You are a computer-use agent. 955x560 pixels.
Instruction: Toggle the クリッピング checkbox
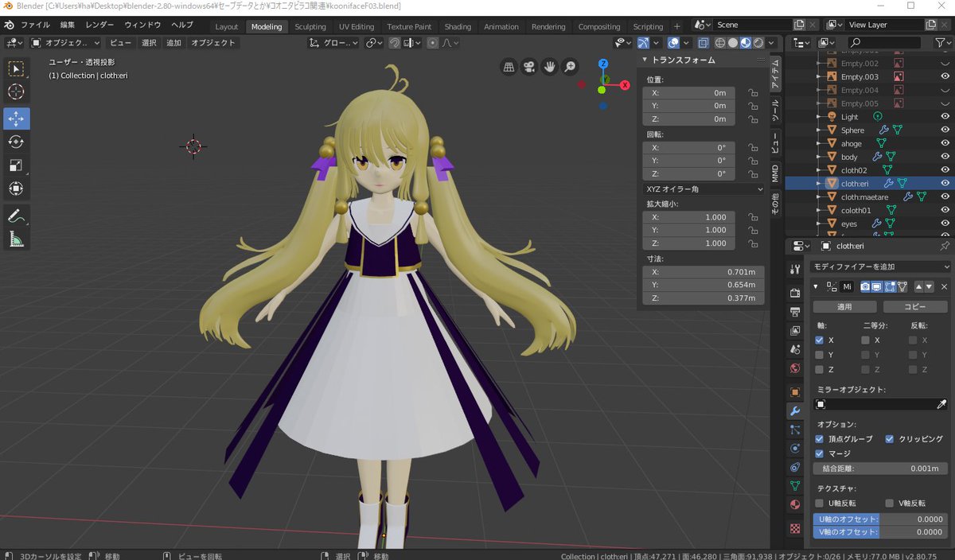click(x=889, y=439)
